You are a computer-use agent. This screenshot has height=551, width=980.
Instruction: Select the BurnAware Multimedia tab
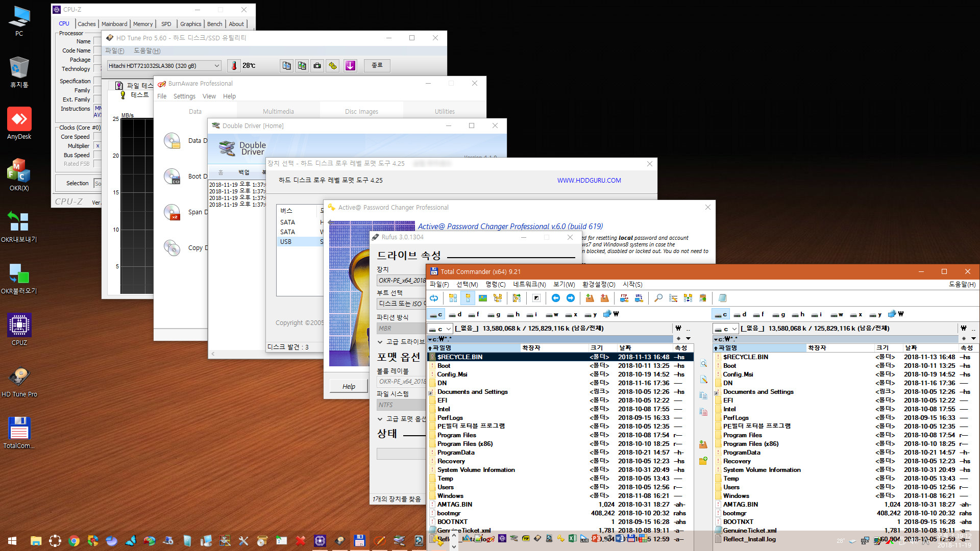coord(278,111)
